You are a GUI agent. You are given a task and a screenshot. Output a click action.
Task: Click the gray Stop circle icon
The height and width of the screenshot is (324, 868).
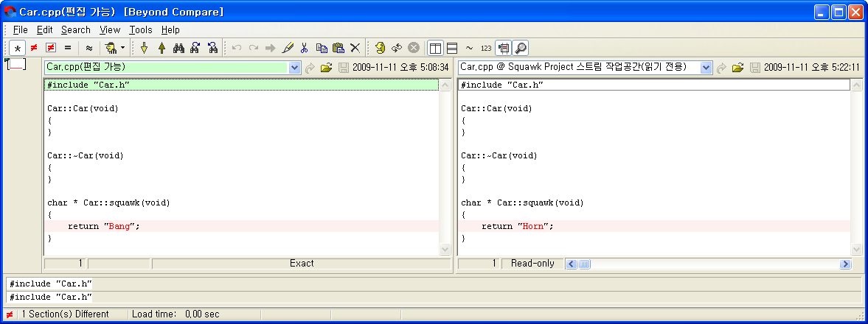point(414,48)
